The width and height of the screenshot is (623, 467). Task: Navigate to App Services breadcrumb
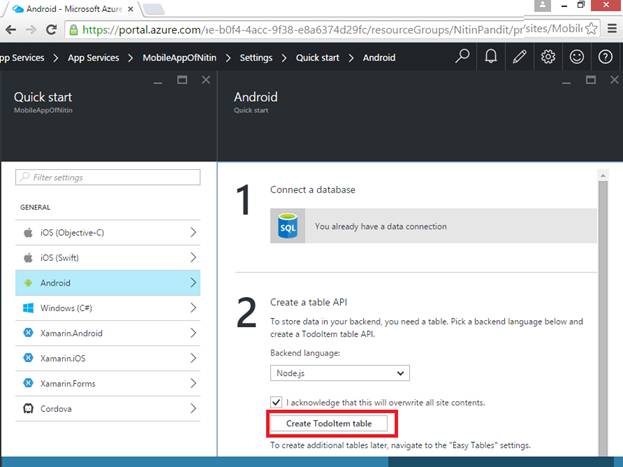93,58
